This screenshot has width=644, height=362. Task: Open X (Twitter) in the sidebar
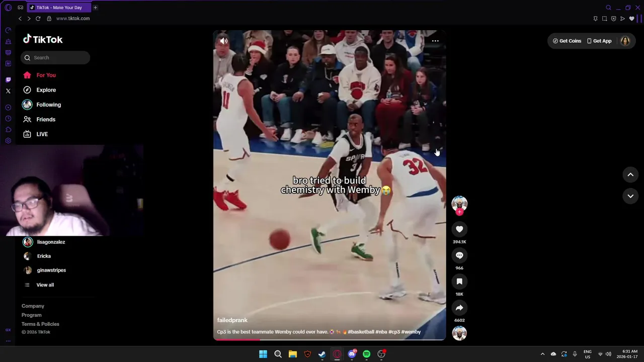click(x=8, y=91)
